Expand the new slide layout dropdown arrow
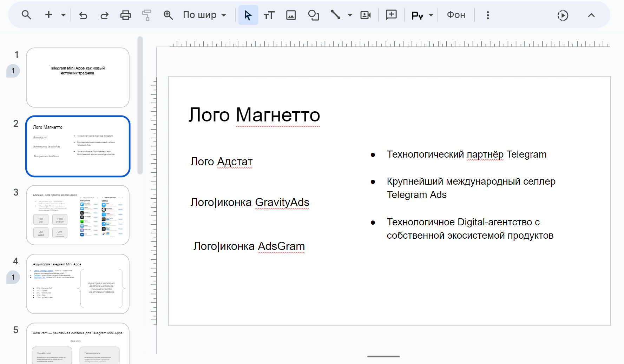Screen dimensions: 624x364 [63, 15]
